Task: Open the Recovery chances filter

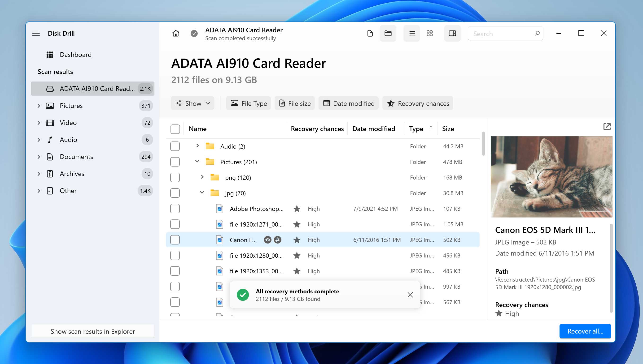Action: (x=418, y=103)
